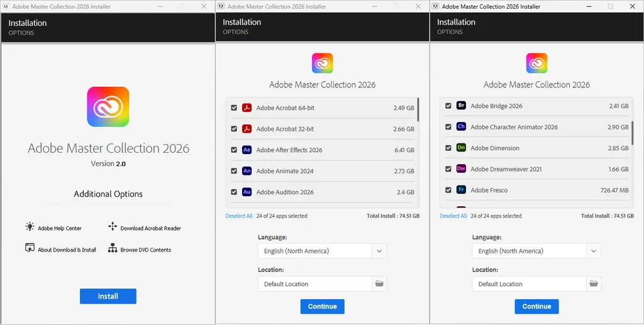Uncheck Adobe Acrobat 32-bit checkbox

point(234,129)
